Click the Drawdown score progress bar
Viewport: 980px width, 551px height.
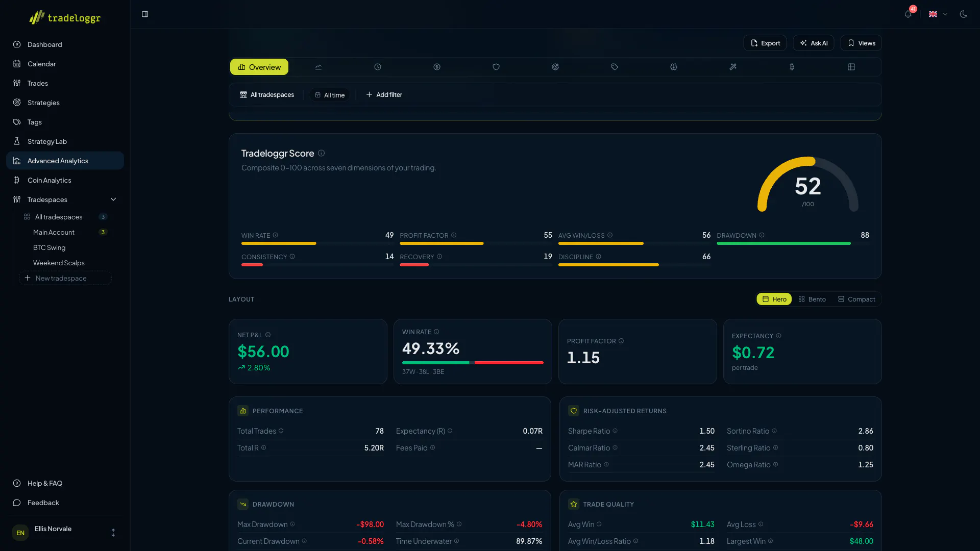793,243
